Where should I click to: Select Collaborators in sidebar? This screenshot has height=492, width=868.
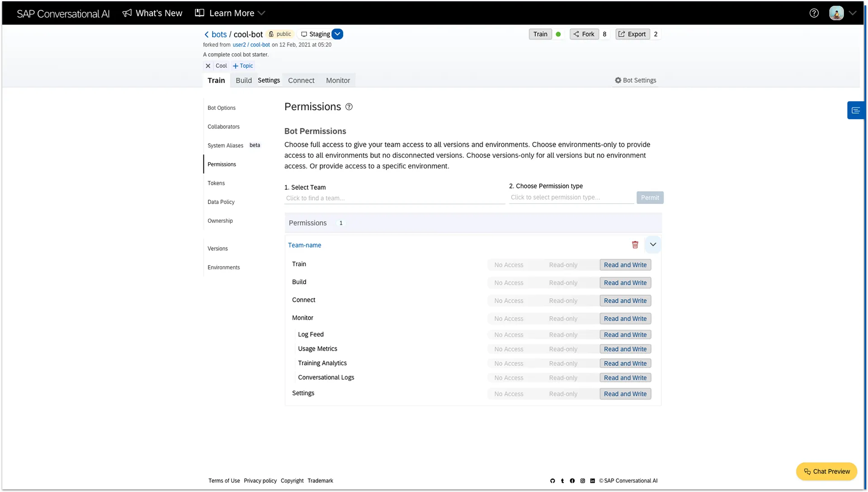(x=223, y=127)
